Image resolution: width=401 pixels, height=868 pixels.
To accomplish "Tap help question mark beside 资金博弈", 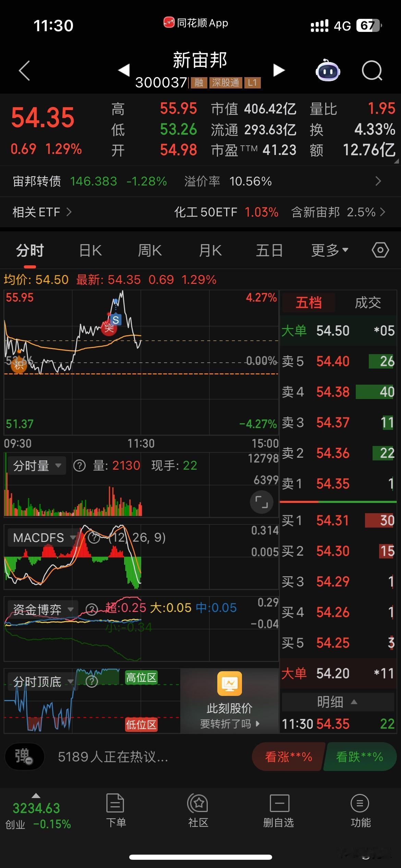I will (92, 610).
